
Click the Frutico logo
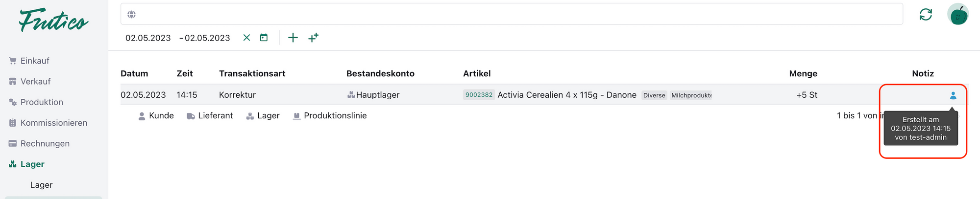[x=53, y=21]
